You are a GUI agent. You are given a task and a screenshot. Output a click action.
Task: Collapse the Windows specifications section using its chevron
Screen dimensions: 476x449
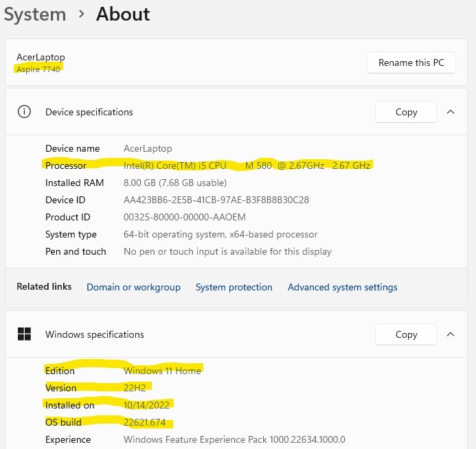coord(451,334)
